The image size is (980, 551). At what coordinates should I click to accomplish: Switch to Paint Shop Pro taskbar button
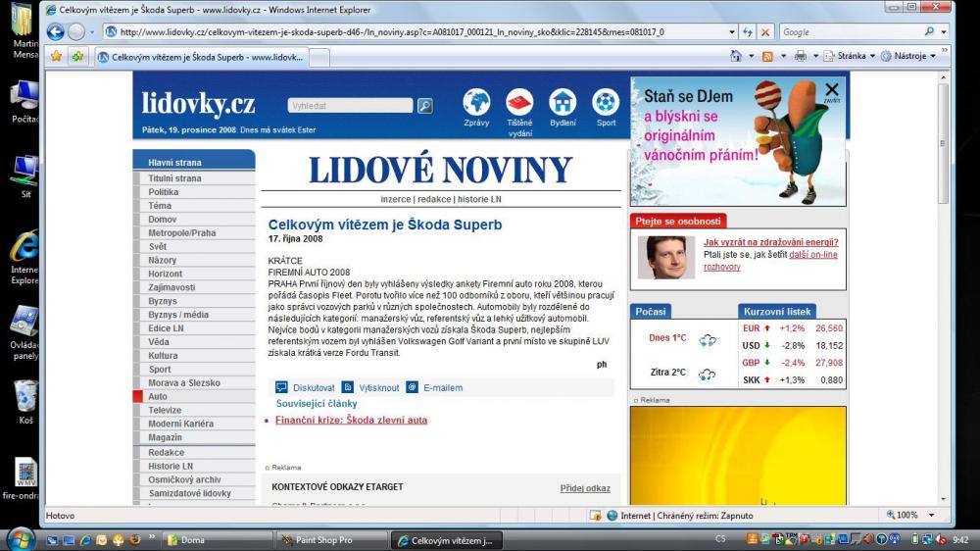pos(332,540)
